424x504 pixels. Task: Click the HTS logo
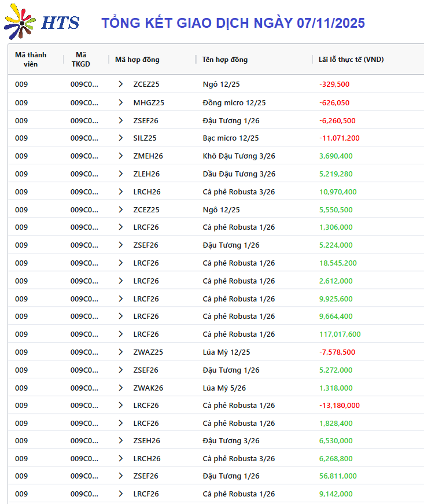coord(42,23)
